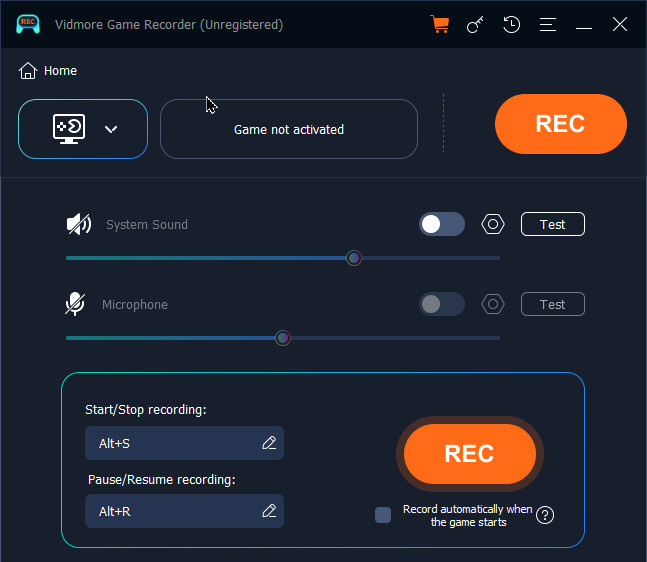The height and width of the screenshot is (562, 647).
Task: Click the Alt+S hotkey field
Action: coord(184,443)
